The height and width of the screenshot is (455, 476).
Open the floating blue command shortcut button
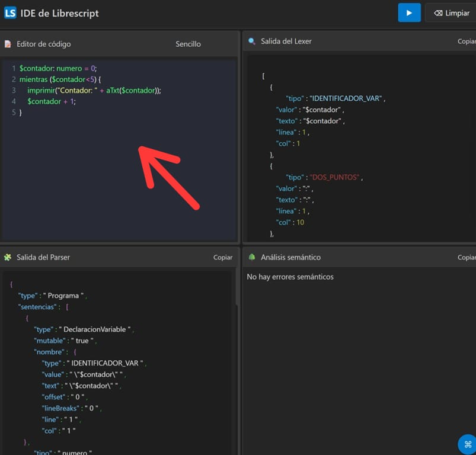[x=468, y=444]
